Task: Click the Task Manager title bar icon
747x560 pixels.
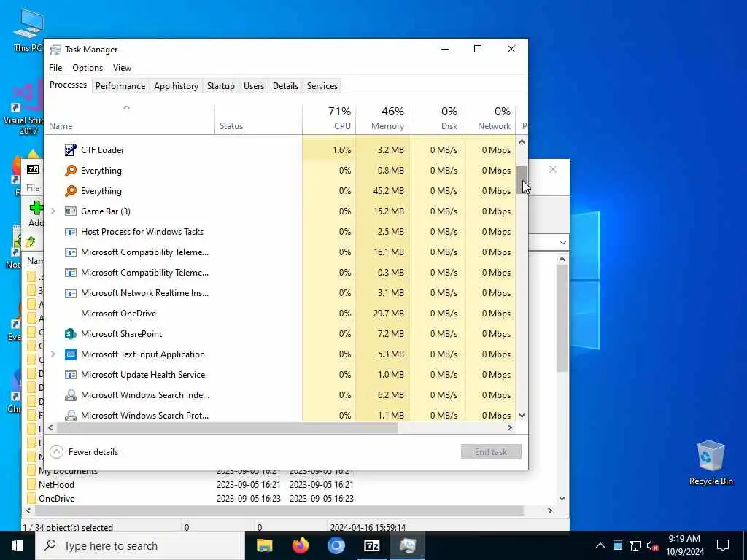Action: point(55,50)
